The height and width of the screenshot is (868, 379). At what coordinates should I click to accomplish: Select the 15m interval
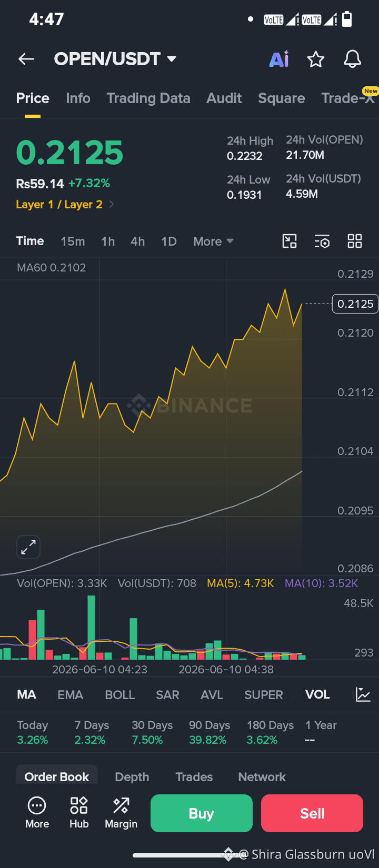click(x=73, y=241)
